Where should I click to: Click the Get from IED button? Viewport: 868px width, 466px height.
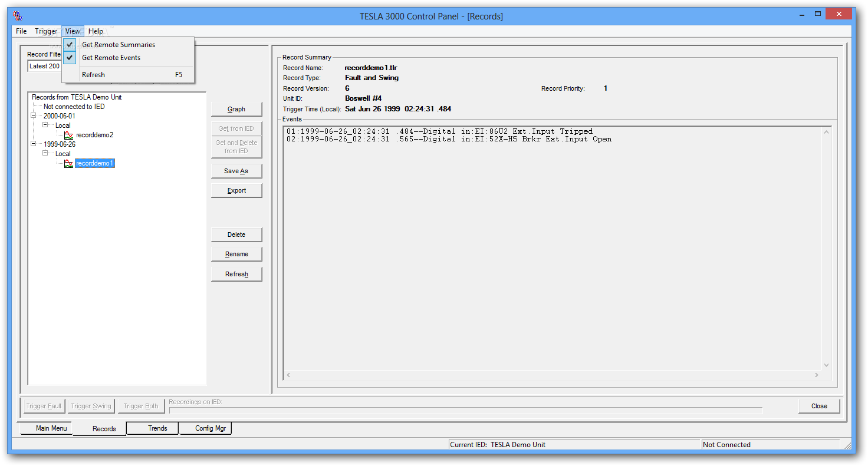(236, 128)
